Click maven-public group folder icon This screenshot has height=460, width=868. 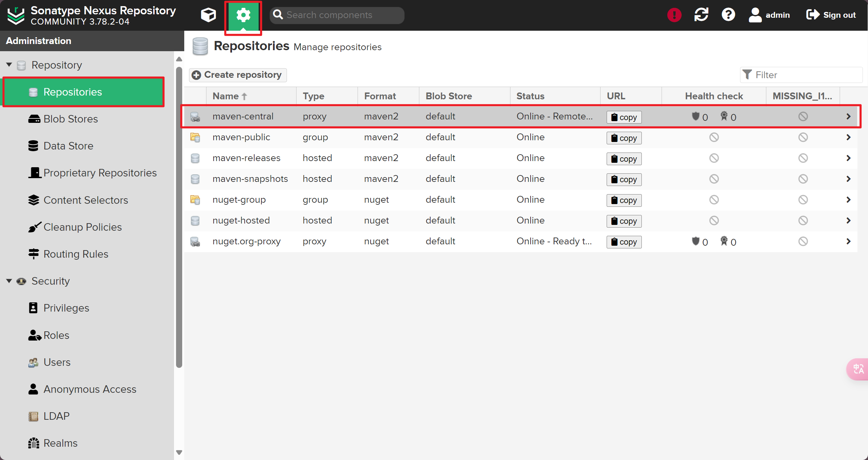[195, 138]
